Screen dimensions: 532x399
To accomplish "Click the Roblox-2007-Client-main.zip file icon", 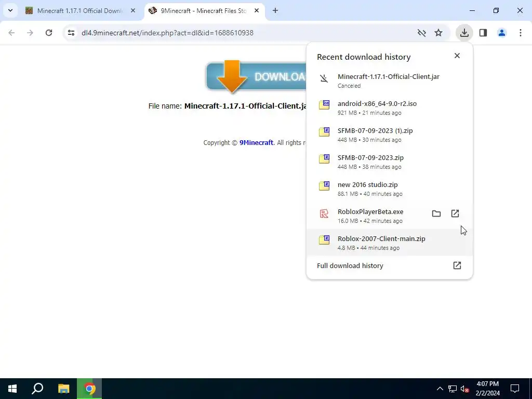I will pos(324,240).
